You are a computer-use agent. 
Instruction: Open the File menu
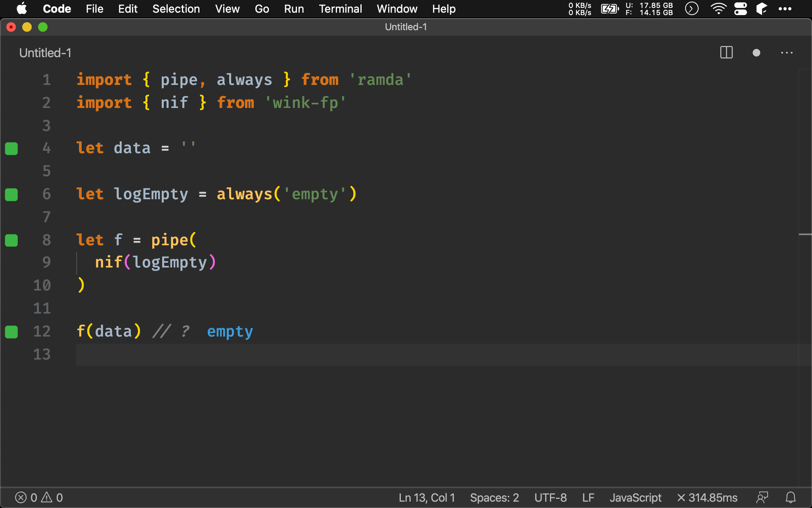tap(94, 9)
